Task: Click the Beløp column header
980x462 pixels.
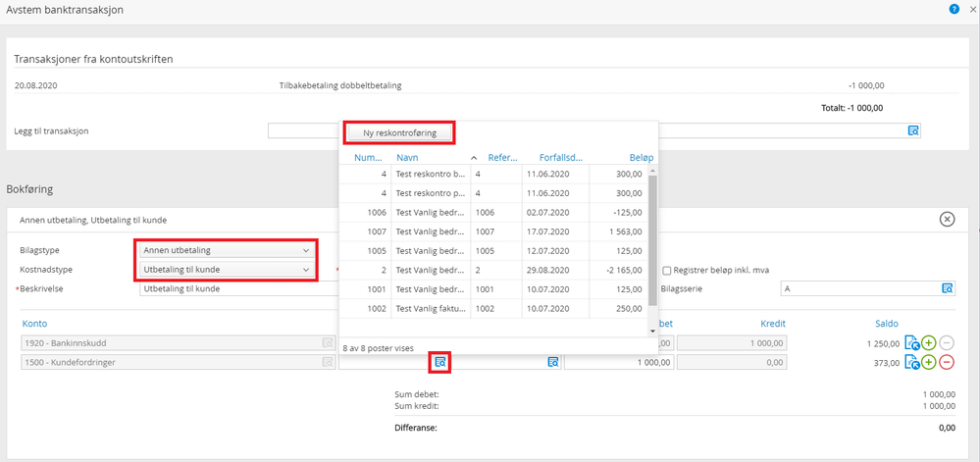Action: pyautogui.click(x=641, y=157)
